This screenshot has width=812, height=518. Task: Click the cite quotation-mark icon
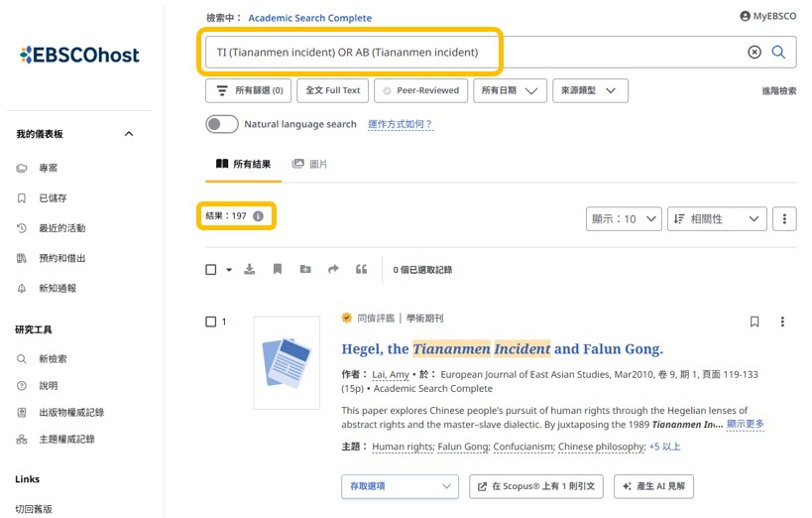pyautogui.click(x=361, y=269)
